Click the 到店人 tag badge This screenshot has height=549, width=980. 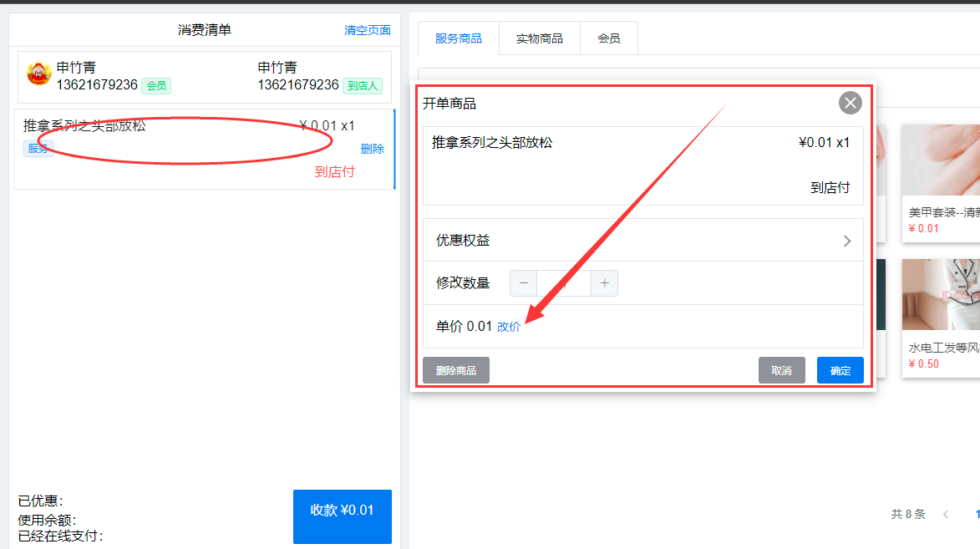(363, 86)
